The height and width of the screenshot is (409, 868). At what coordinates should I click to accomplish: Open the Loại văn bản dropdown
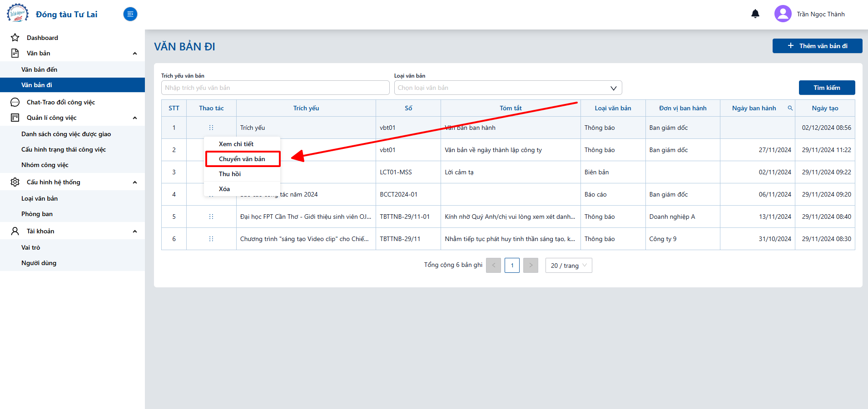tap(508, 88)
